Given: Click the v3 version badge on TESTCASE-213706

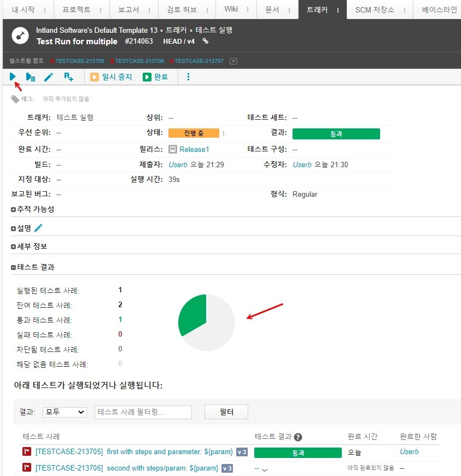Looking at the screenshot, I should coord(227,468).
